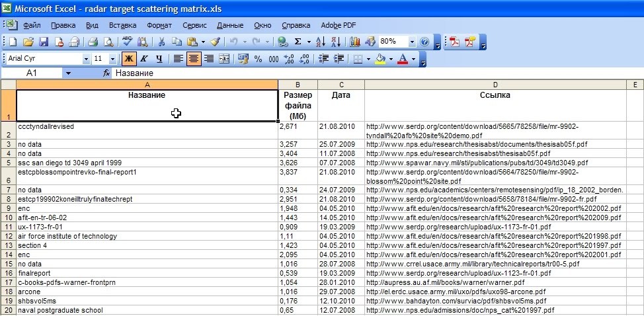Toggle italic formatting (К button)
The width and height of the screenshot is (644, 316).
(x=143, y=59)
